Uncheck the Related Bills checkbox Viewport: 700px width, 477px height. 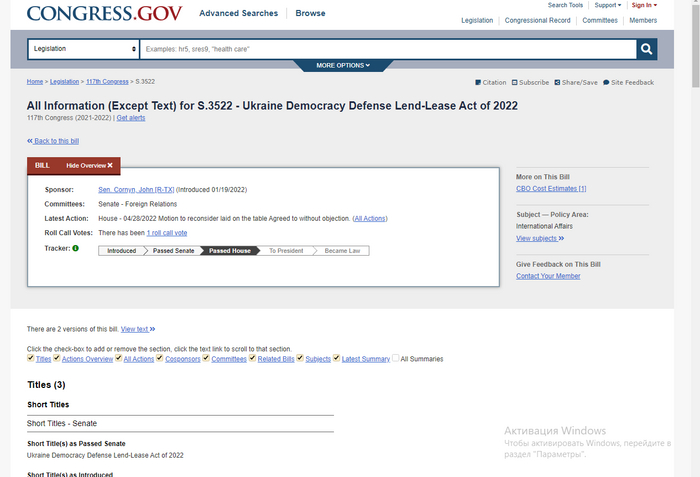tap(252, 358)
